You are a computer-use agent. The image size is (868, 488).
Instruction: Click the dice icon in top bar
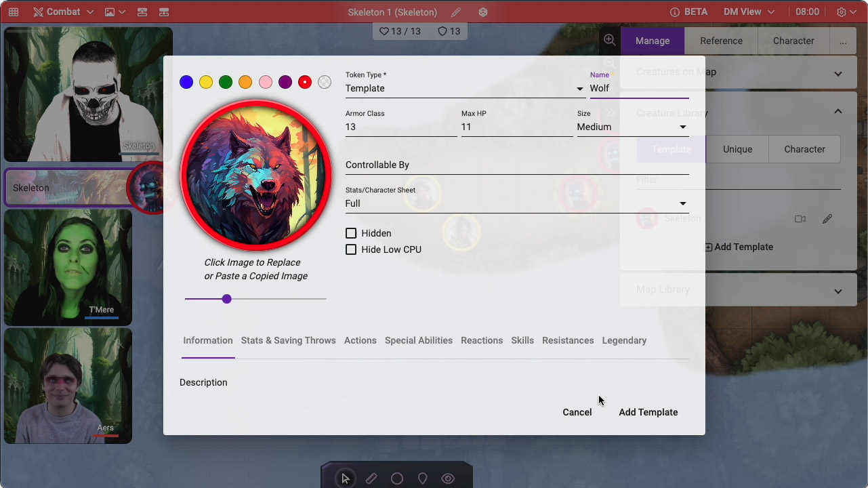pos(483,12)
